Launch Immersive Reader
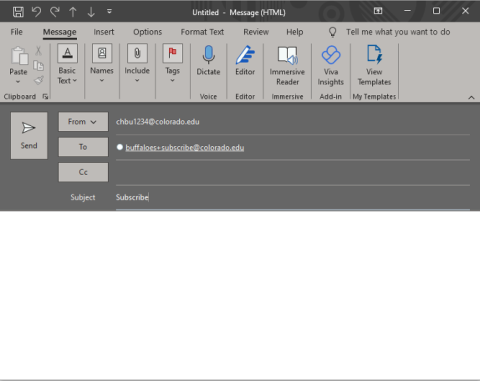Viewport: 480px width, 381px height. [287, 66]
